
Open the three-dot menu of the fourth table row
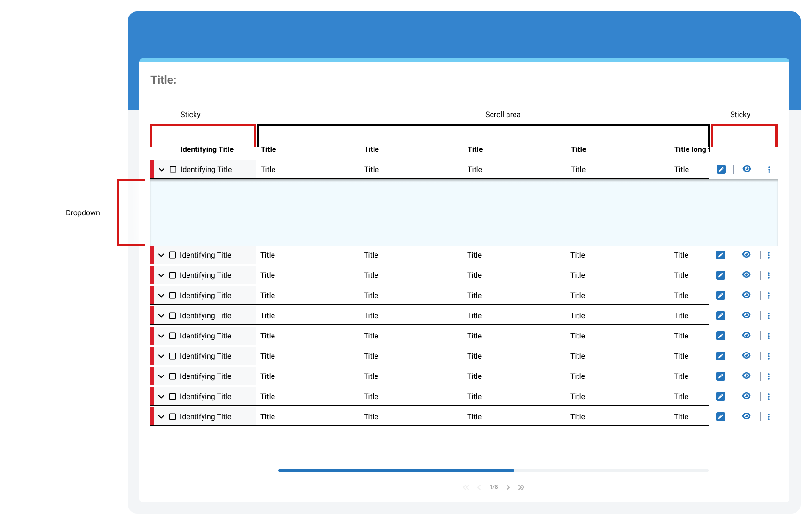coord(769,296)
